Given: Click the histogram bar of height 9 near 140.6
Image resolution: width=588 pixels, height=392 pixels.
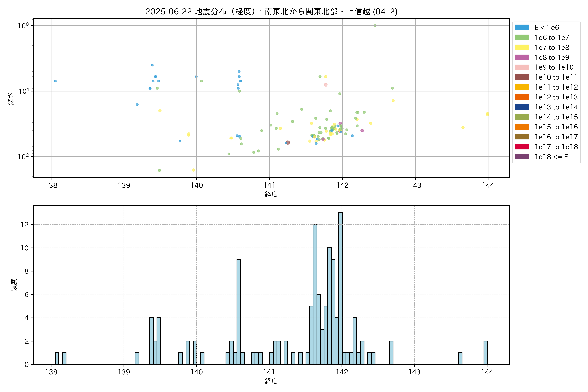Looking at the screenshot, I should (238, 311).
